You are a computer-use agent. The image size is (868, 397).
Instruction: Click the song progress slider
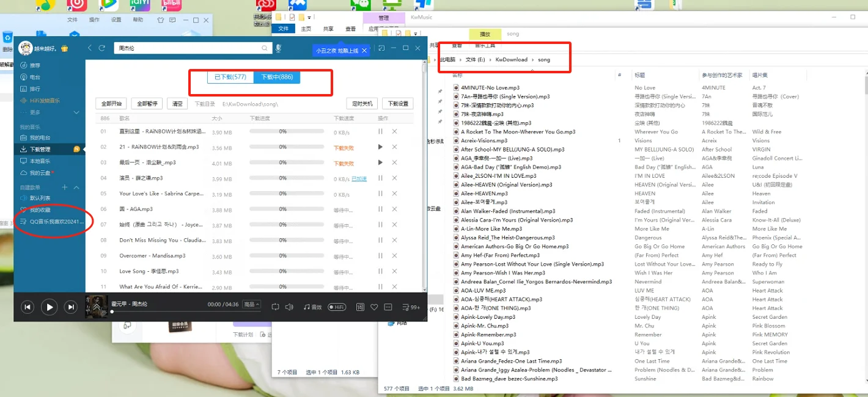pos(186,312)
